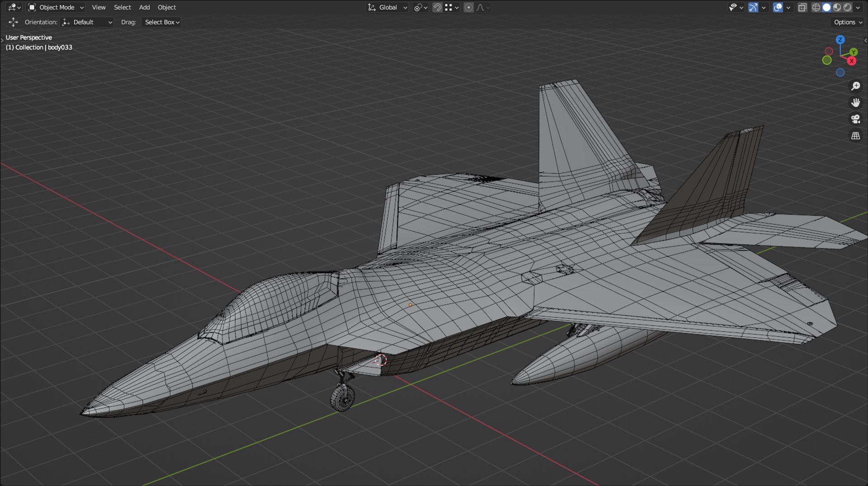
Task: Switch to rendered viewport shading
Action: coord(847,7)
